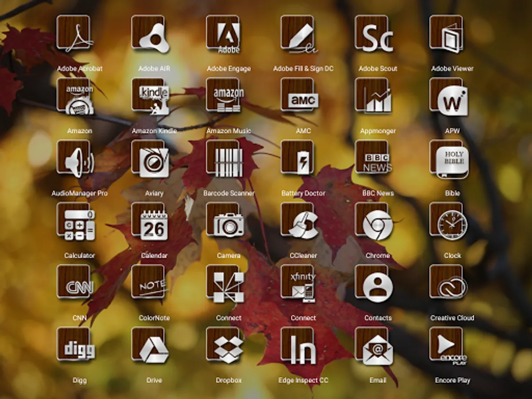Launch the APW app icon

coord(449,96)
